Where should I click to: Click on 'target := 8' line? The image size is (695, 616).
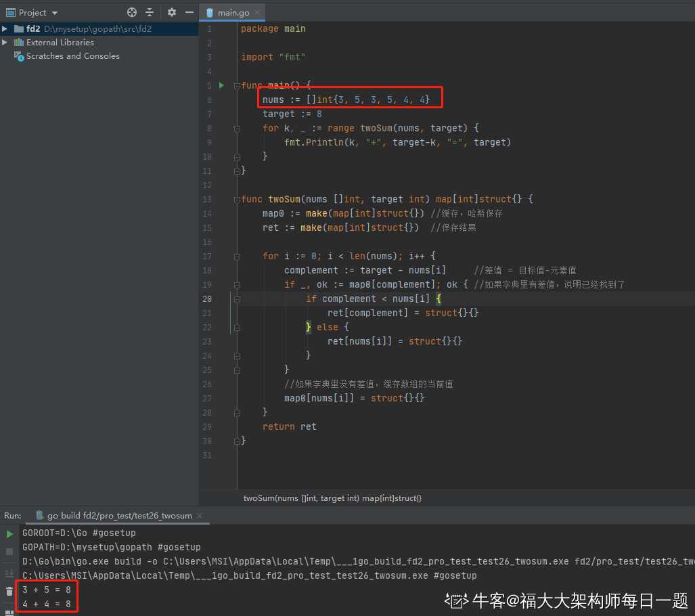(292, 114)
